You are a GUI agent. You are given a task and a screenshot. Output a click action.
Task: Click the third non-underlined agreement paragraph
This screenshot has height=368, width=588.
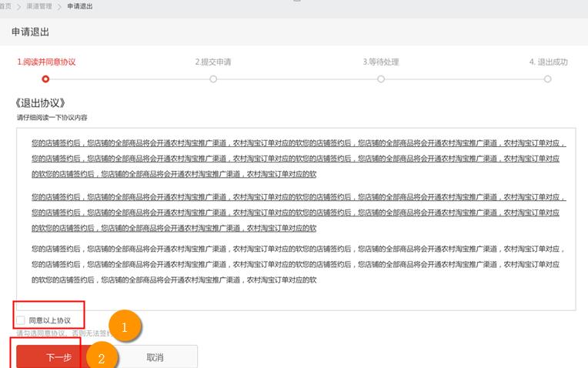coord(299,264)
